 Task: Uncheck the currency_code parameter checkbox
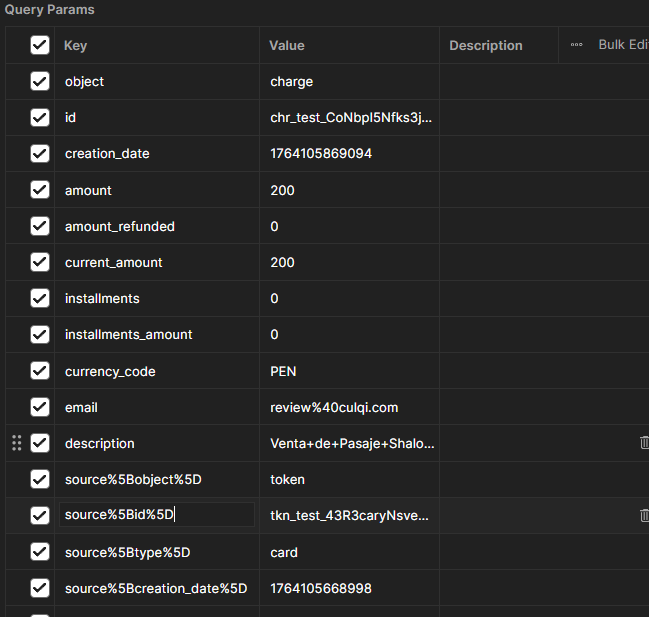(x=40, y=371)
